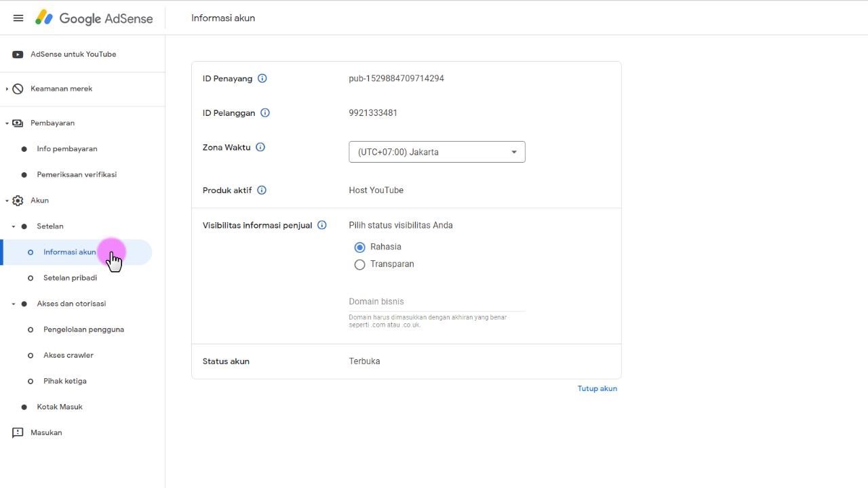Select Informasi akun in sidebar
This screenshot has width=868, height=488.
76,252
